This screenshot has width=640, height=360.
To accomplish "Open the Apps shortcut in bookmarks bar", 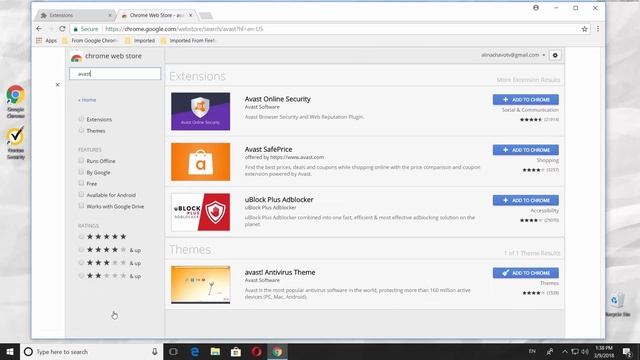I will (x=46, y=40).
